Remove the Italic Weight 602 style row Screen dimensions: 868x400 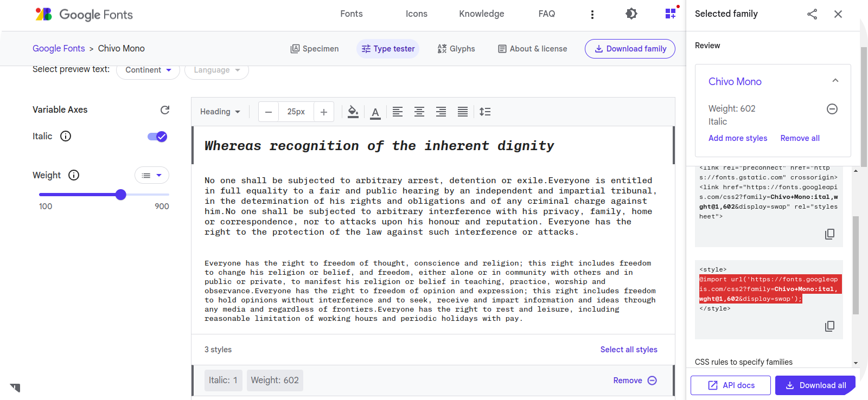tap(635, 380)
